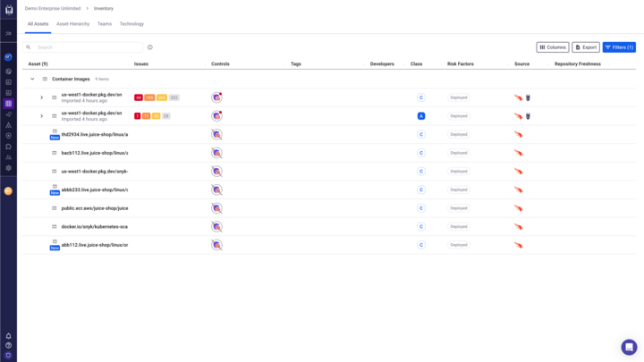Open the notifications bell in sidebar
This screenshot has height=362, width=644.
(8, 336)
